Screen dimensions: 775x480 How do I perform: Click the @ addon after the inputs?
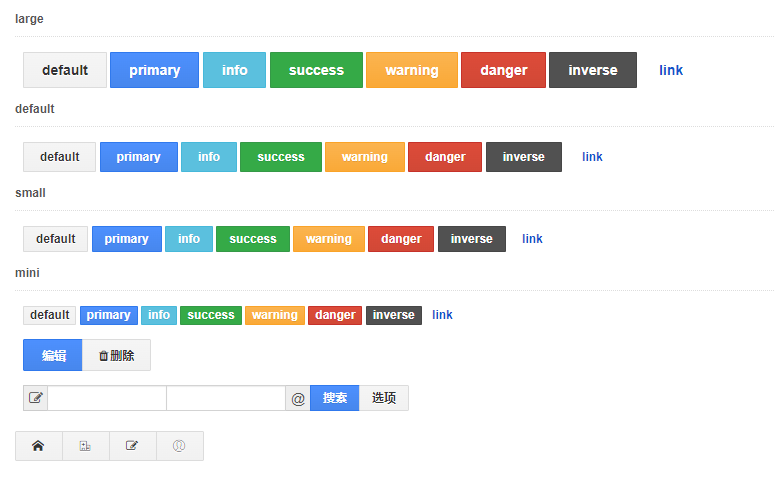coord(298,398)
